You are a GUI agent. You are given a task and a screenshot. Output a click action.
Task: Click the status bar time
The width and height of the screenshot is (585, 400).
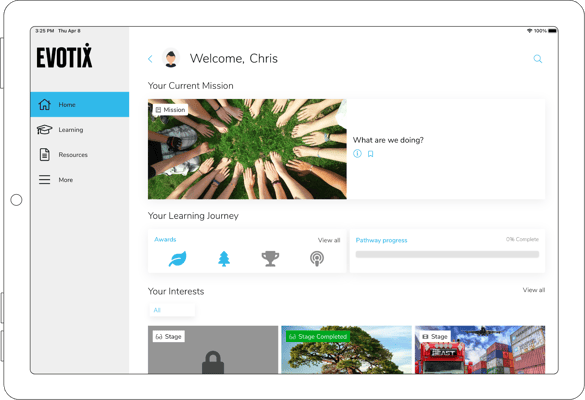click(x=45, y=31)
